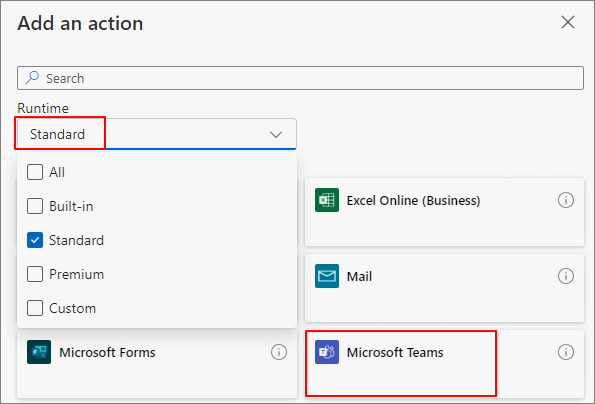595x404 pixels.
Task: Select the Excel Online (Business) label
Action: point(414,200)
